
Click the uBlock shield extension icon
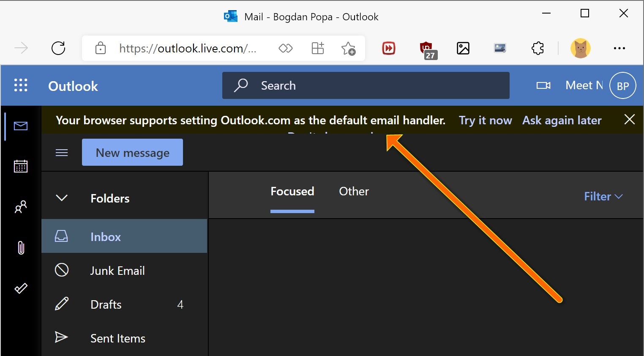(x=427, y=49)
